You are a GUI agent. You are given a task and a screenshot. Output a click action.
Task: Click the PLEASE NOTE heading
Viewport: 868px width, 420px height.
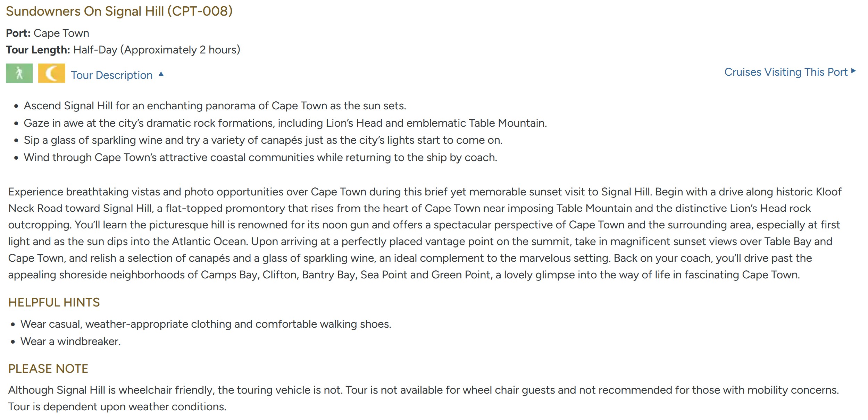click(x=48, y=368)
